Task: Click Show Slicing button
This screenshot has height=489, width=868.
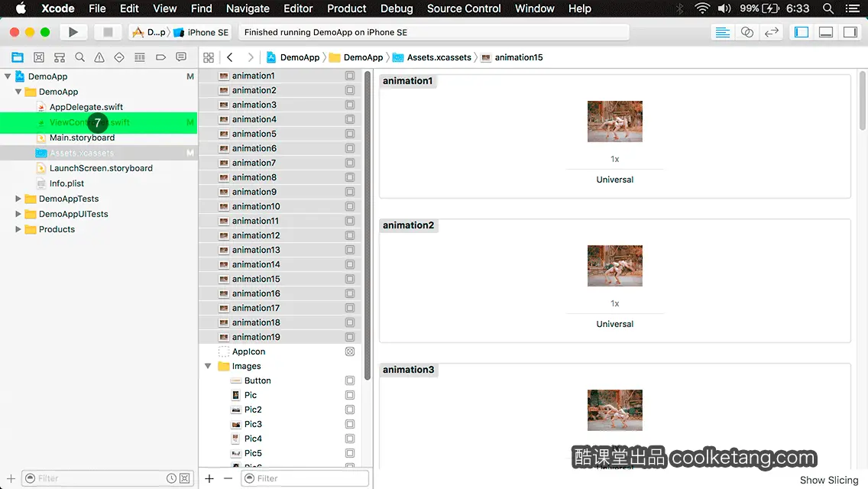Action: coord(829,480)
